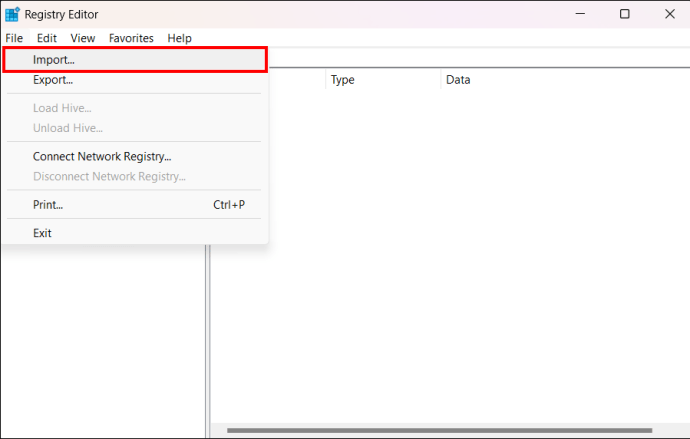
Task: Choose Export... menu entry
Action: (x=135, y=80)
